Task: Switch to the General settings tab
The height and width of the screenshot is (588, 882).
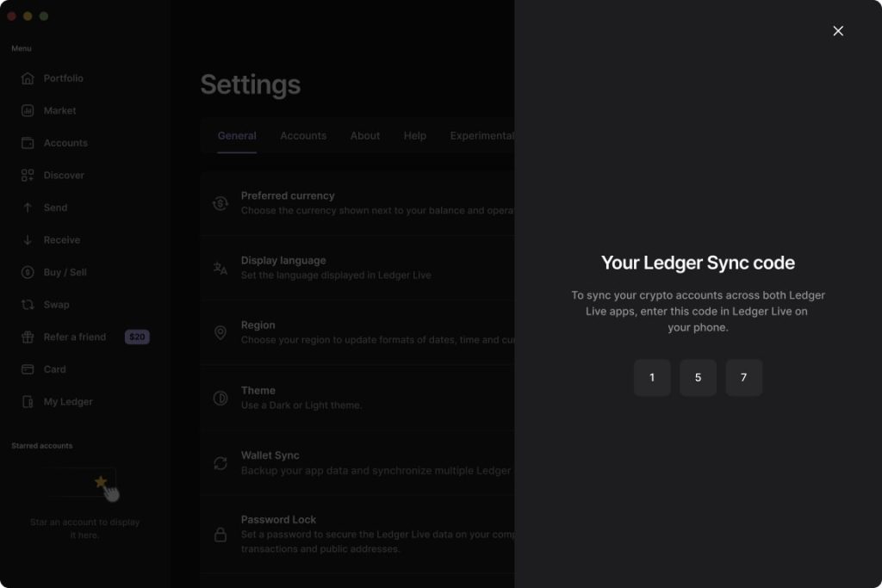Action: (237, 136)
